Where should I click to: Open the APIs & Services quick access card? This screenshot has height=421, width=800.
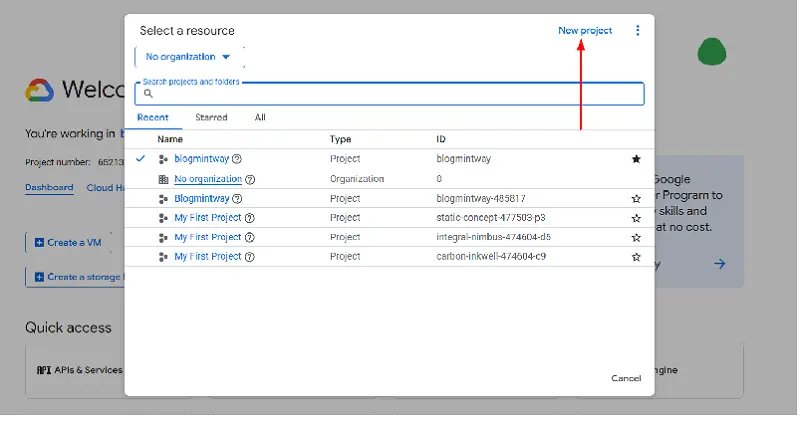click(76, 371)
